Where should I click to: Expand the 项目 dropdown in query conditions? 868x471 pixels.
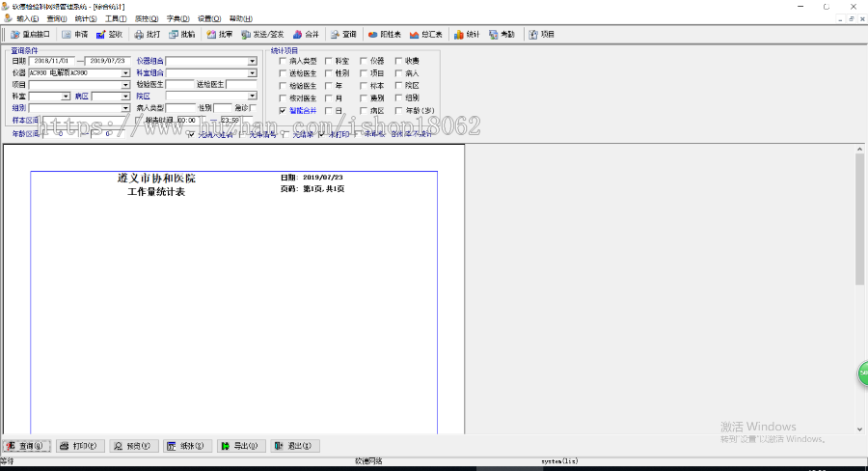click(125, 85)
